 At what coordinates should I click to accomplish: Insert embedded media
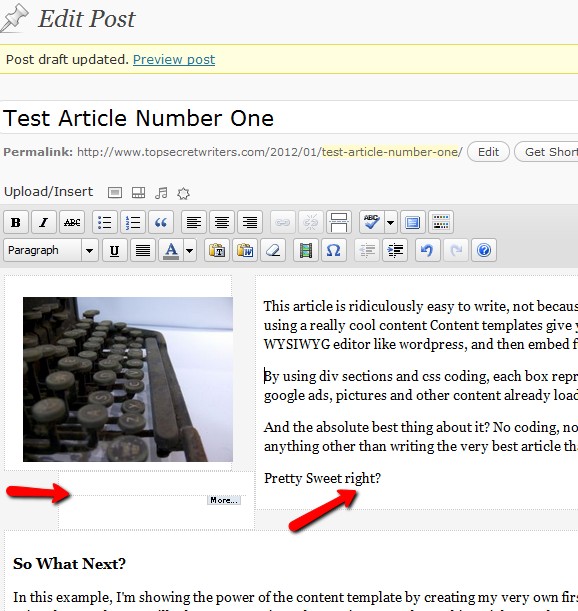306,250
